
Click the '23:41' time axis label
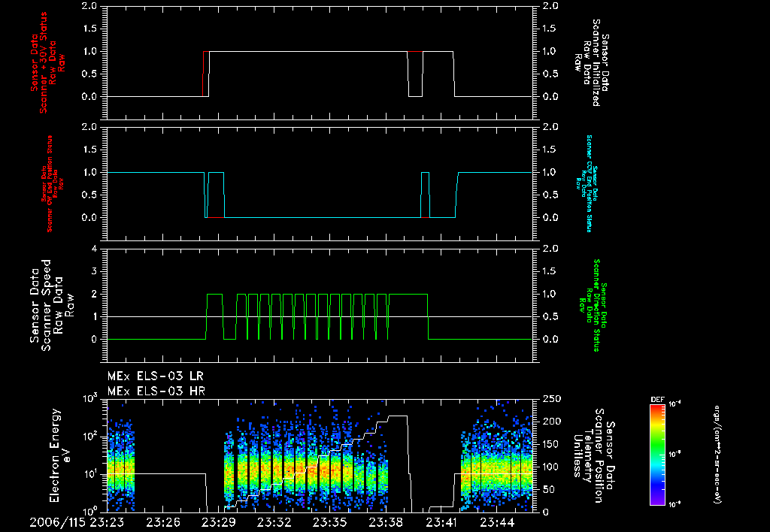click(441, 522)
